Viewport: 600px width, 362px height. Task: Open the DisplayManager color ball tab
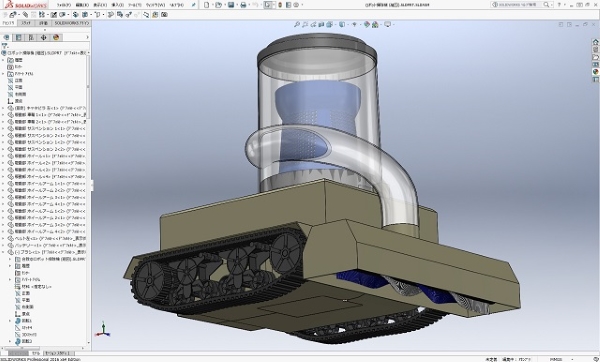point(56,38)
